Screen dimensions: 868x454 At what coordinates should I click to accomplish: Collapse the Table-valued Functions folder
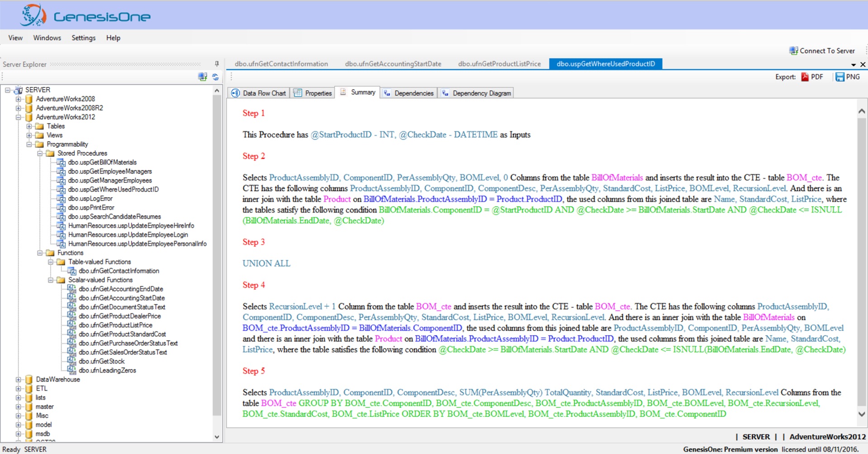pos(51,262)
